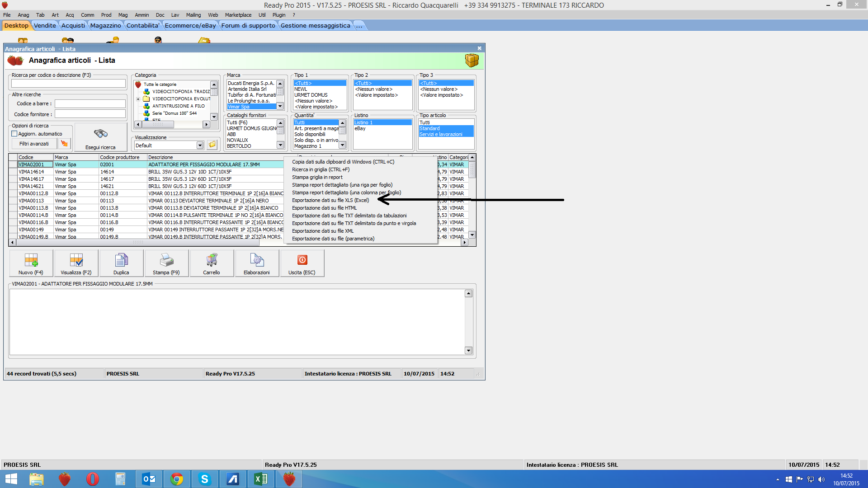The height and width of the screenshot is (488, 868).
Task: Toggle Aggiorn. automatico checkbox
Action: [14, 134]
